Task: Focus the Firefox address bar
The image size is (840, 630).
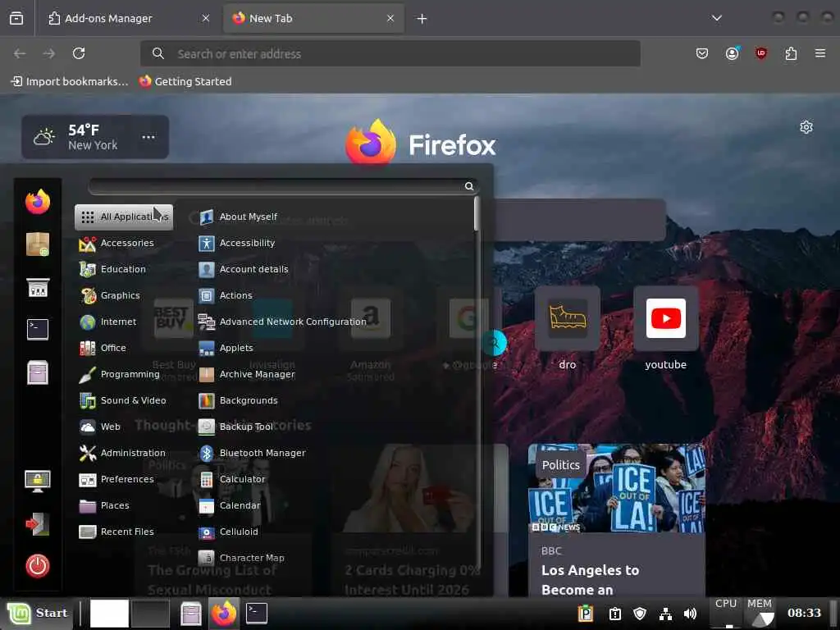Action: (x=390, y=53)
